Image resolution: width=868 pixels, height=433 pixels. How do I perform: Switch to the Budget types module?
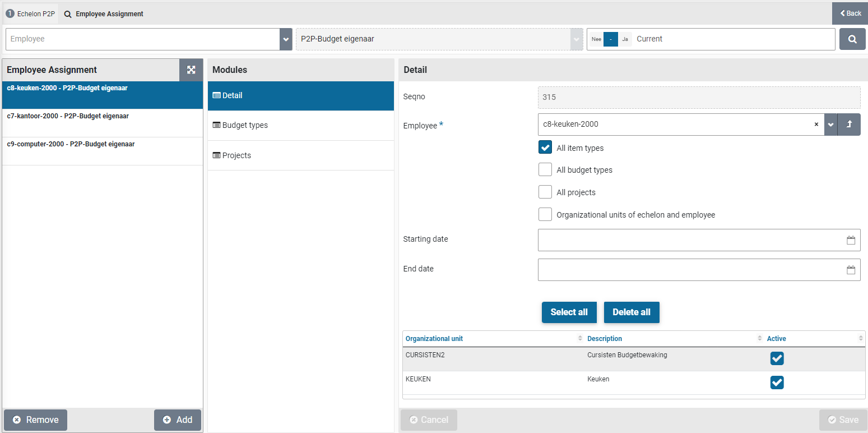click(245, 125)
